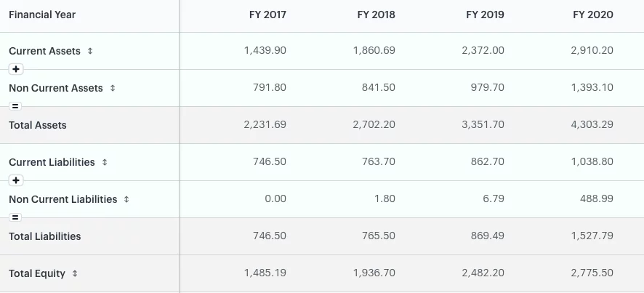Expand the Non Current Liabilities row arrow
Image resolution: width=644 pixels, height=293 pixels.
(x=126, y=199)
